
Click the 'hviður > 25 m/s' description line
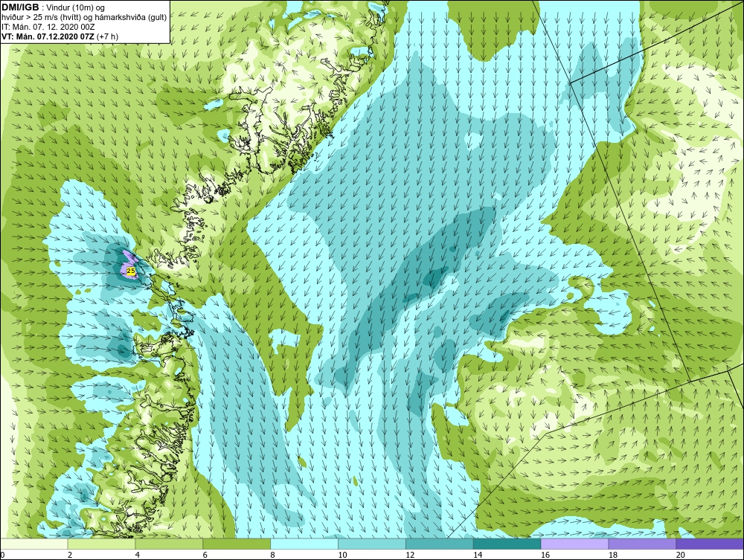tap(84, 18)
